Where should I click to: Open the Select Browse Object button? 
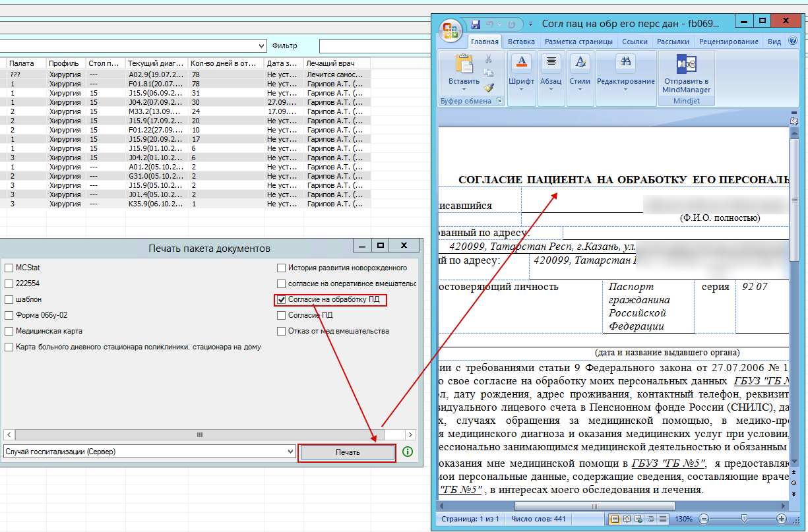(794, 484)
